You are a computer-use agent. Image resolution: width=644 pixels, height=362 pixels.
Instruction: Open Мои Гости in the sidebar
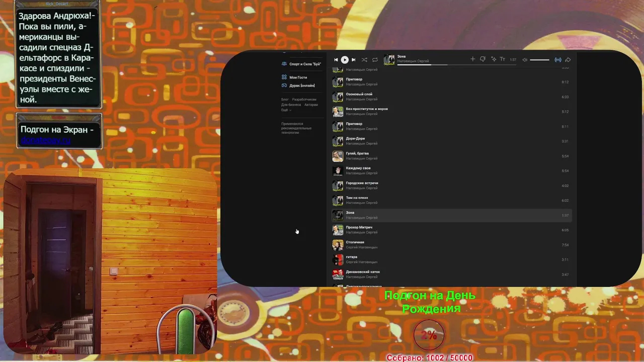[x=298, y=77]
